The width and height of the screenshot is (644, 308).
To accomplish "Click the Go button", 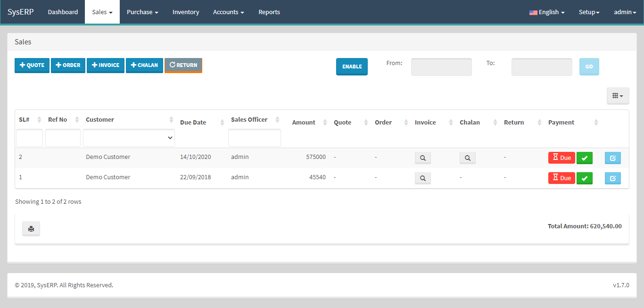I will (589, 67).
